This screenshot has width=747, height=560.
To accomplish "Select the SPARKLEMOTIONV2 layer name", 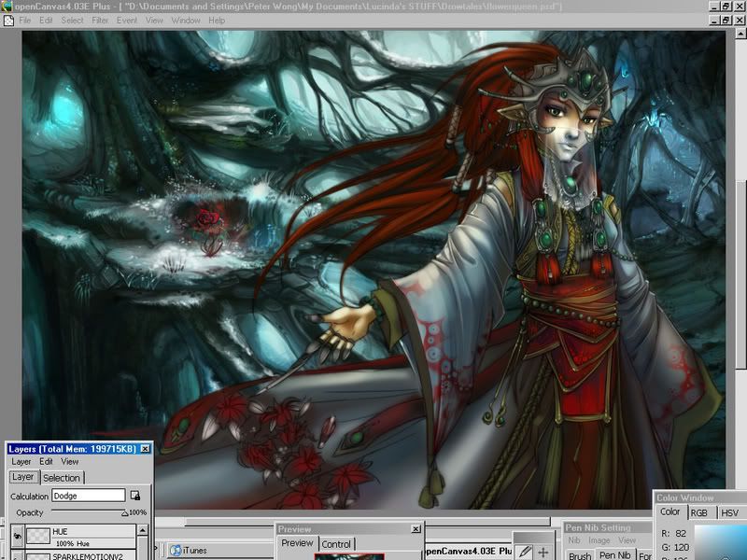I will [x=88, y=556].
